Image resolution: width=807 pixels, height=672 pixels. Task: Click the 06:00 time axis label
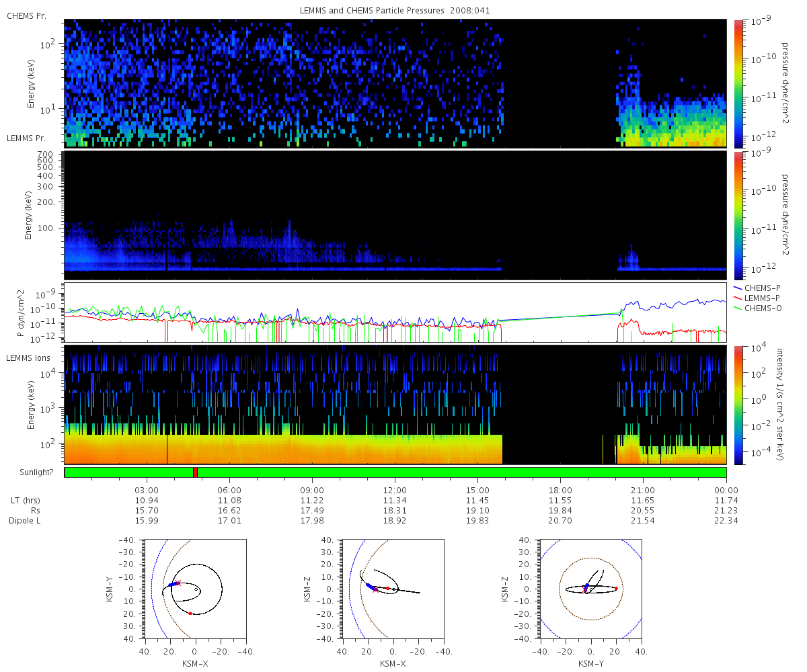point(230,490)
